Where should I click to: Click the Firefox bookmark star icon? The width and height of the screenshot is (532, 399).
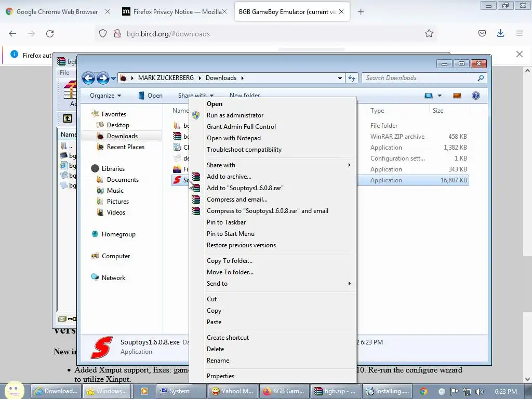(x=429, y=34)
